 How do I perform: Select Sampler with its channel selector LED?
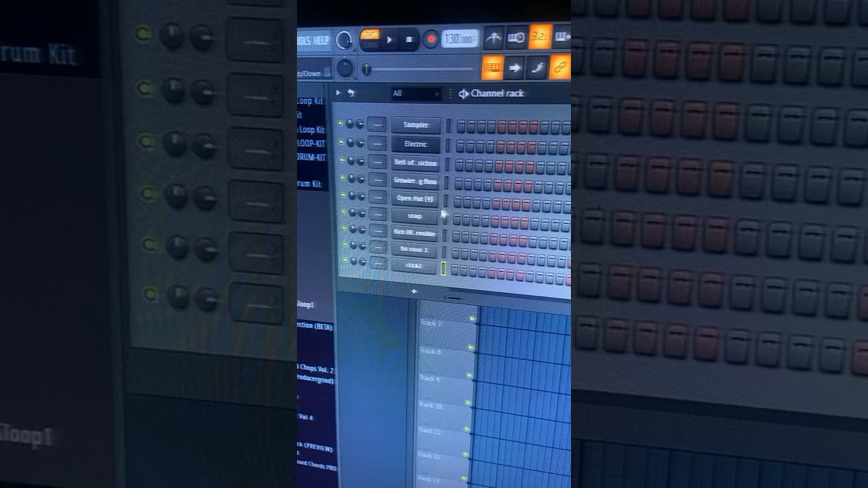pyautogui.click(x=448, y=126)
